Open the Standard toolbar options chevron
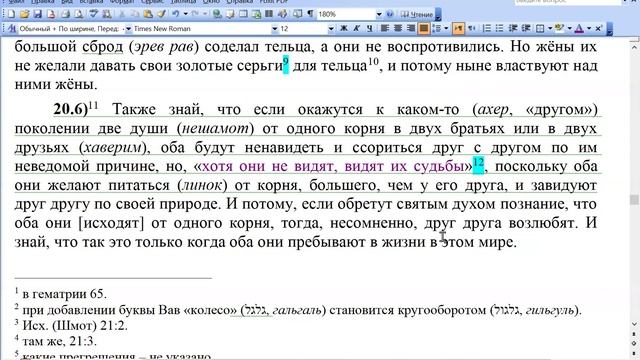Screen dimensions: 640x360 coord(438,14)
